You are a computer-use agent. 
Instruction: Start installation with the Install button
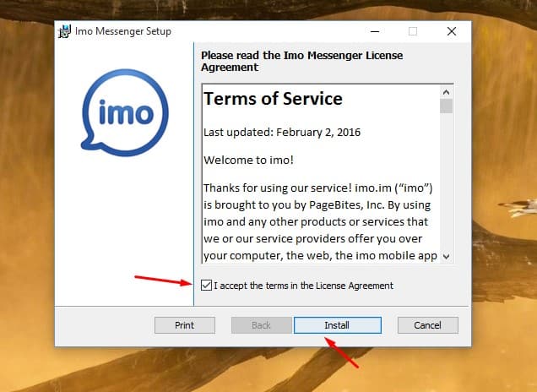point(337,325)
